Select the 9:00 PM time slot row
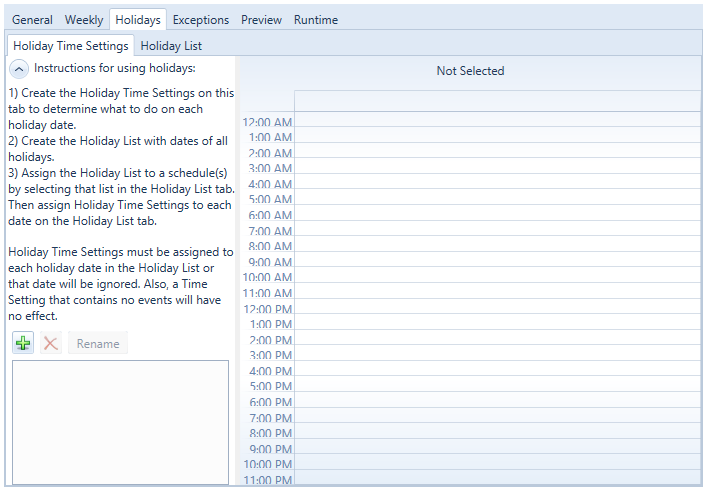707x491 pixels. point(497,446)
